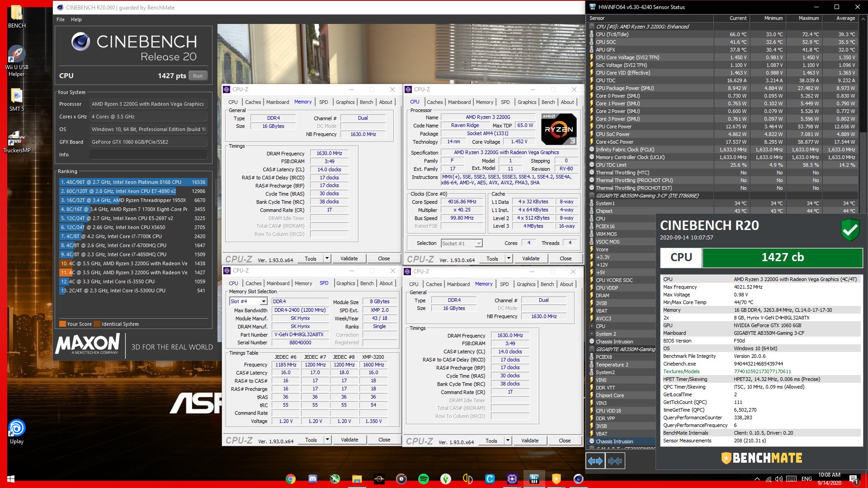868x488 pixels.
Task: Select the CPU Package Power (SMU) sensor row
Action: (723, 88)
